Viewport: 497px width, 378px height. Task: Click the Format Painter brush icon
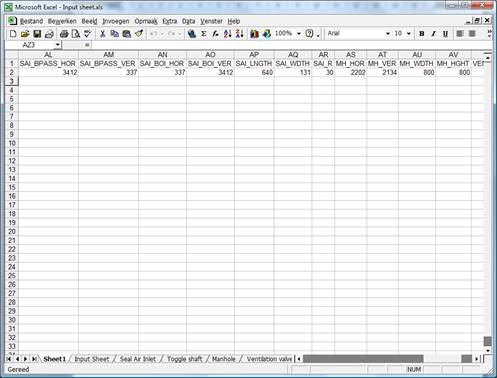(139, 34)
